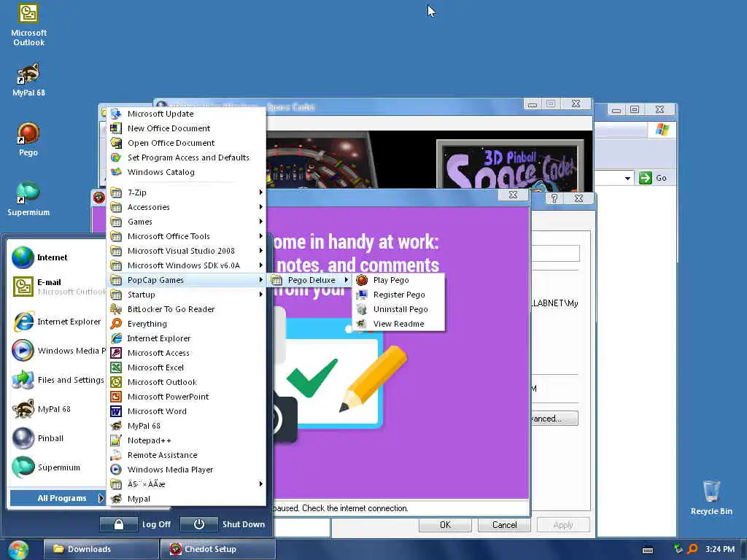Open the Recycle Bin on desktop
Screen dimensions: 747x560
coord(711,497)
